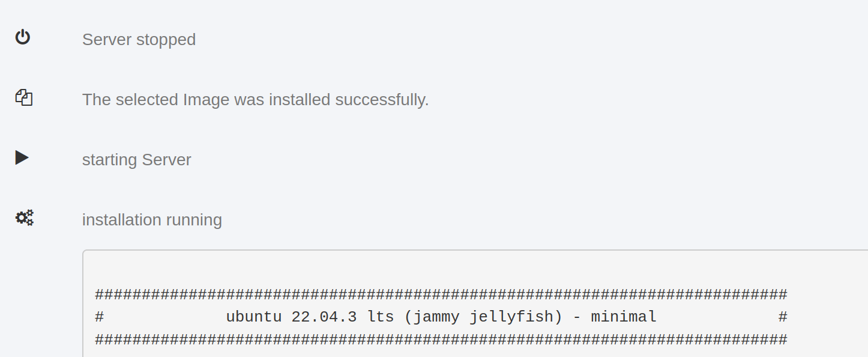The width and height of the screenshot is (868, 357).
Task: Click the word 'minimal' in the log
Action: pyautogui.click(x=624, y=317)
